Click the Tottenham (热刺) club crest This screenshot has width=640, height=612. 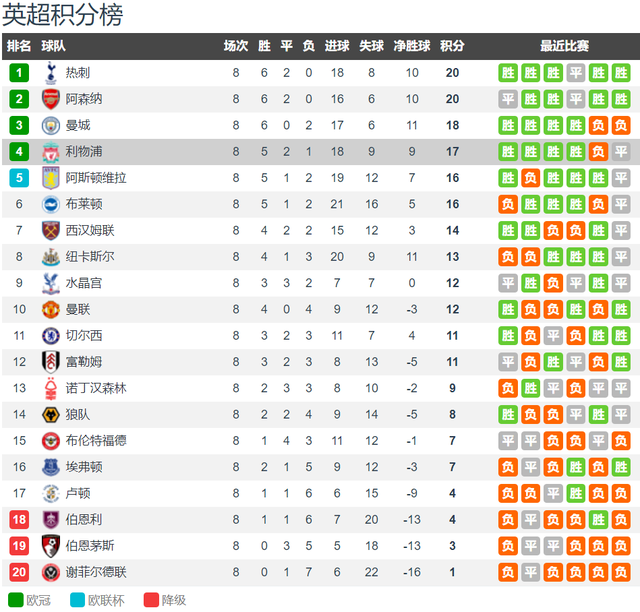(x=50, y=72)
